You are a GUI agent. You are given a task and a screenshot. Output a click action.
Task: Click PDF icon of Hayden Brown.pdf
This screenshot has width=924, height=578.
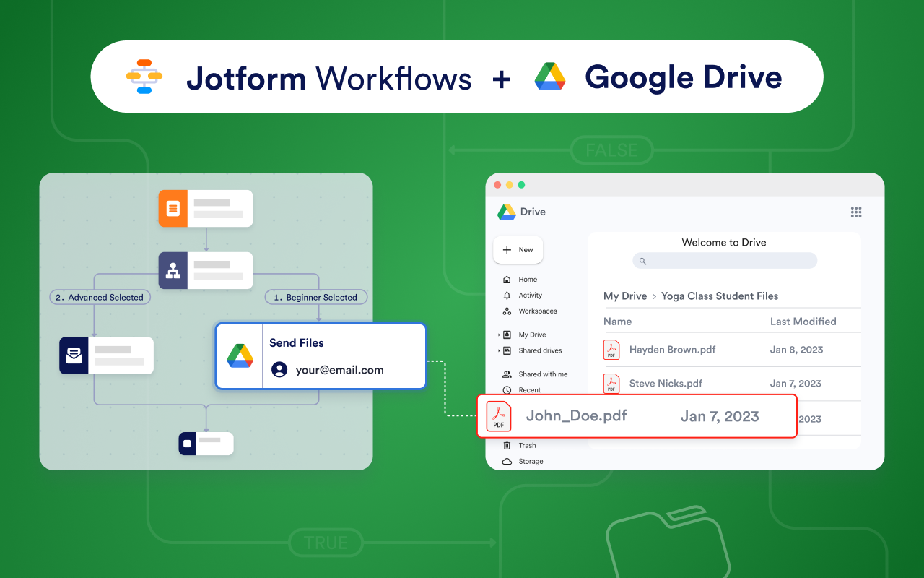click(611, 350)
